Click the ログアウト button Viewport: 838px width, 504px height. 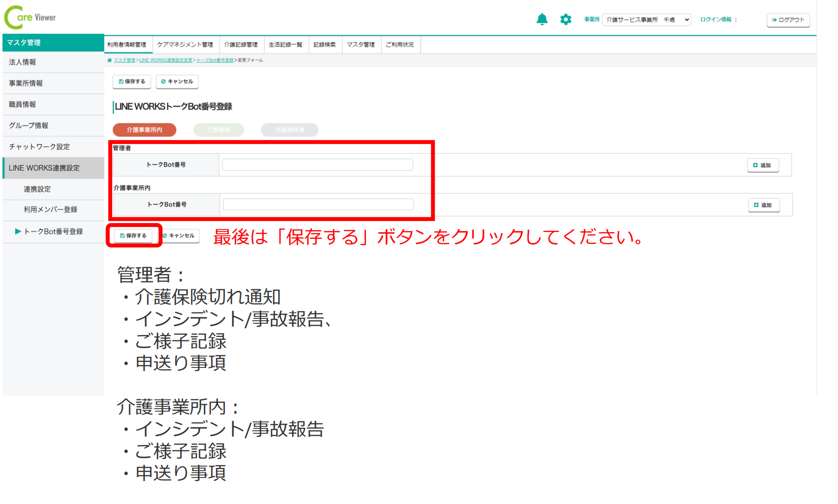tap(788, 20)
